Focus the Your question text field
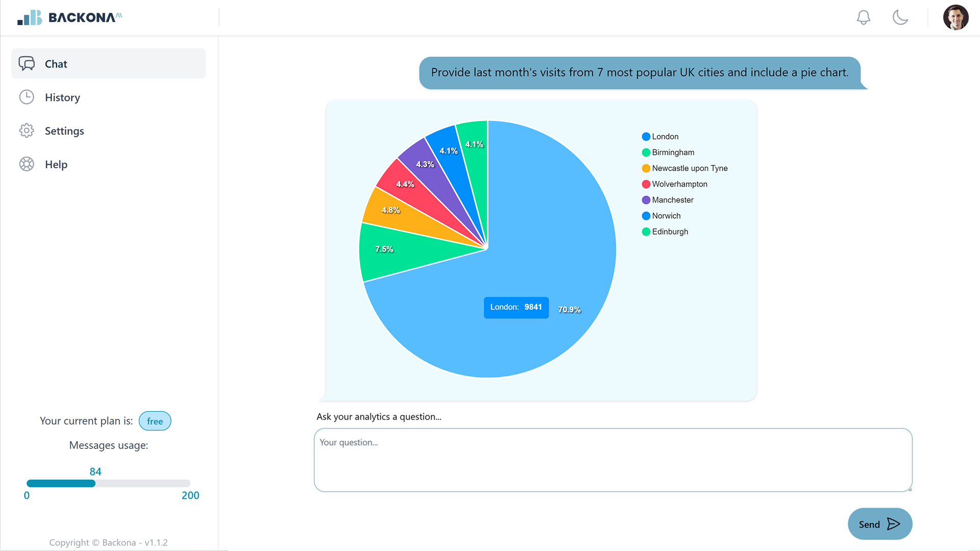980x551 pixels. point(612,460)
